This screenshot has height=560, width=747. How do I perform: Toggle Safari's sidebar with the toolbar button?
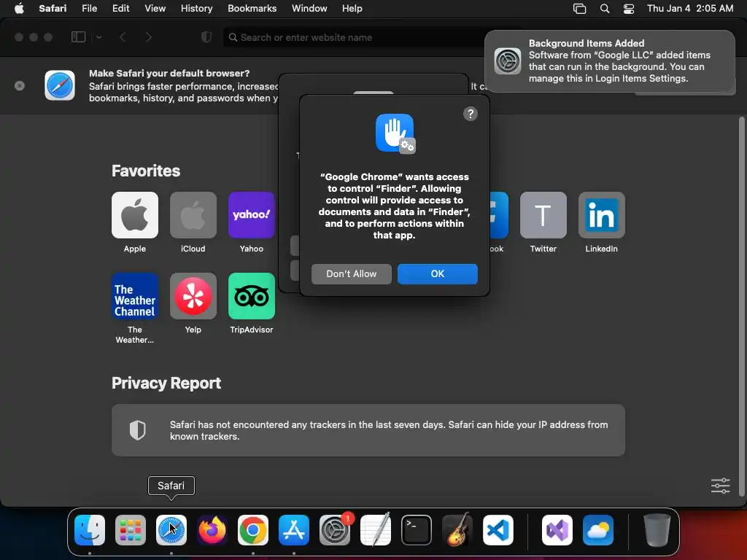coord(78,37)
